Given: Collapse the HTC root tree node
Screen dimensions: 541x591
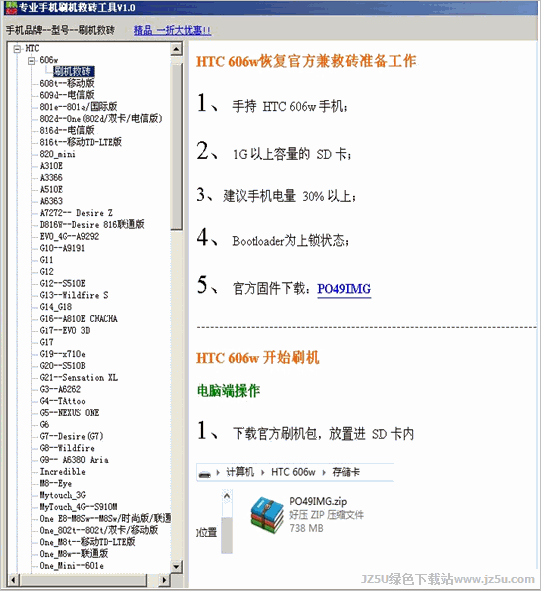Looking at the screenshot, I should (17, 49).
